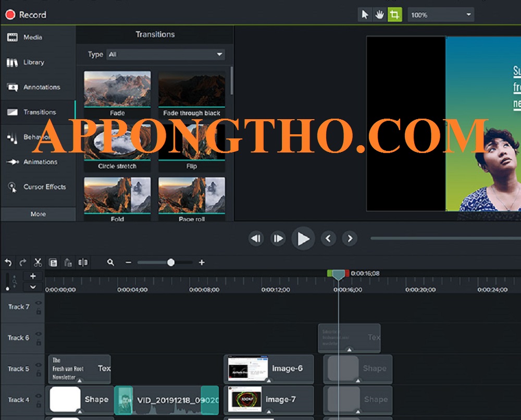Zoom out timeline with minus
The image size is (521, 420).
tap(129, 263)
